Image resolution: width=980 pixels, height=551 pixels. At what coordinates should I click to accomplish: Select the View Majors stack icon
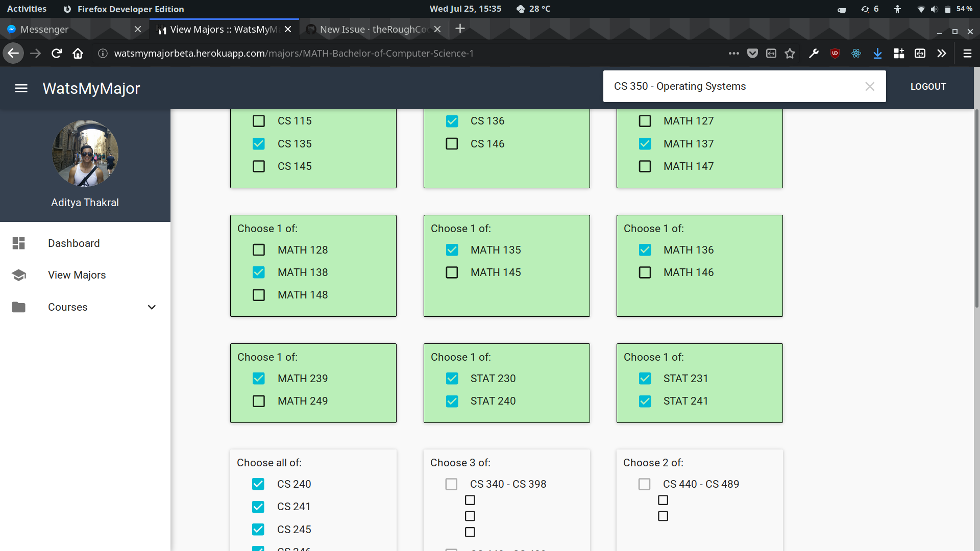pyautogui.click(x=18, y=275)
